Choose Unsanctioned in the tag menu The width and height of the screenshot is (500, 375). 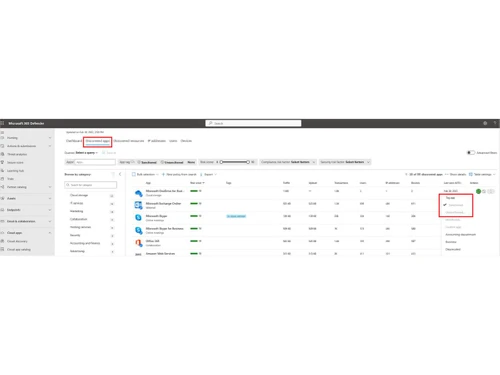pyautogui.click(x=455, y=212)
